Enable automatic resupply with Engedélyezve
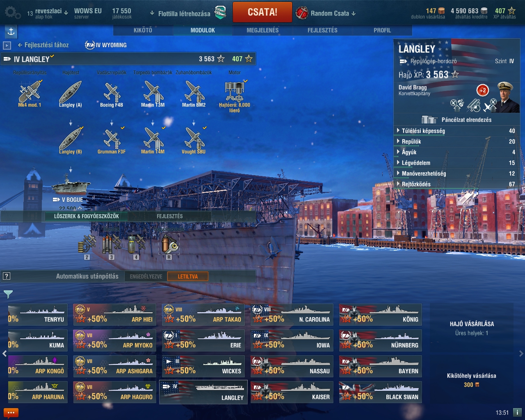This screenshot has width=525, height=420. point(146,276)
